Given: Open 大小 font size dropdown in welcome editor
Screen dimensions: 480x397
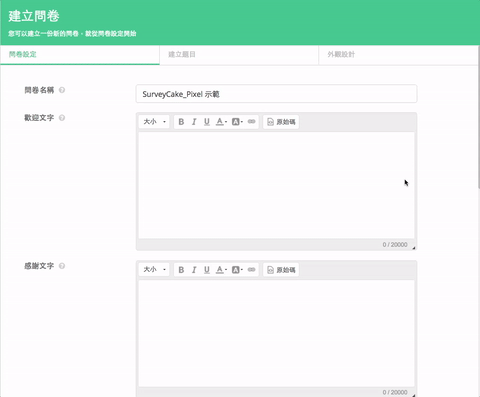Looking at the screenshot, I should point(154,122).
